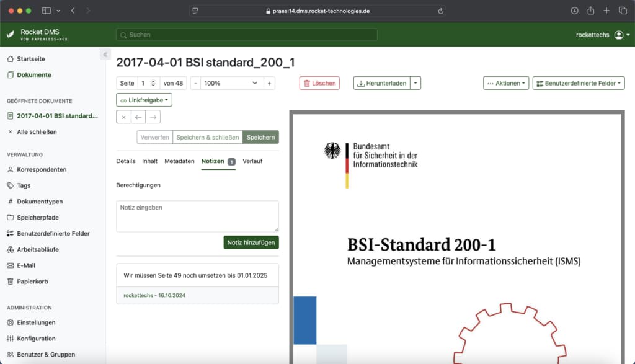This screenshot has width=635, height=364.
Task: Click into the Notiz eingeben text area
Action: click(198, 216)
